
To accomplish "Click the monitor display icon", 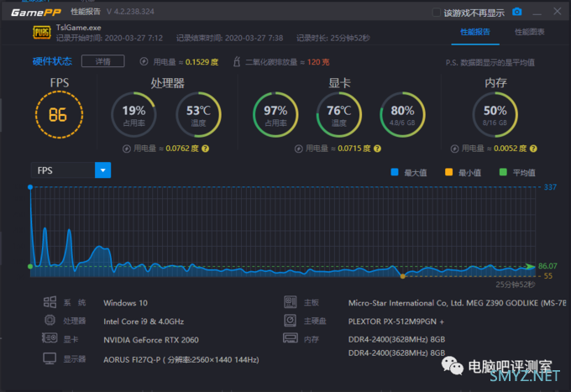I will (x=50, y=358).
